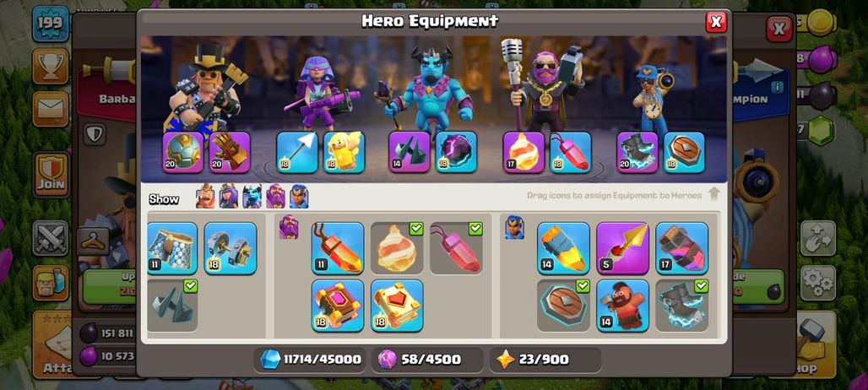The height and width of the screenshot is (390, 868).
Task: Tap the Frozen Arrow equipped icon
Action: (297, 152)
